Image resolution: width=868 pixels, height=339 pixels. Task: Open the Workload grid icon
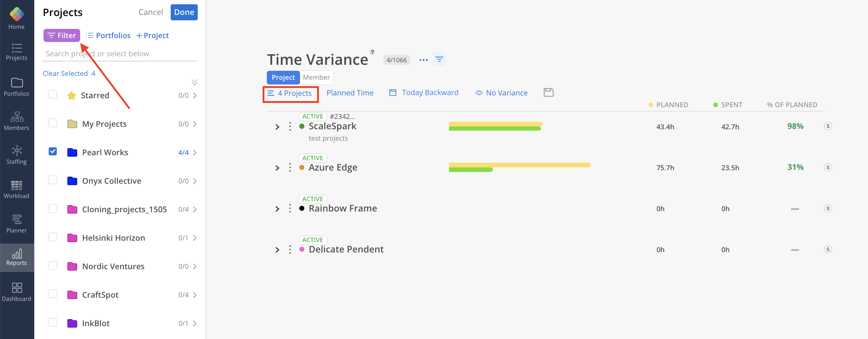17,186
